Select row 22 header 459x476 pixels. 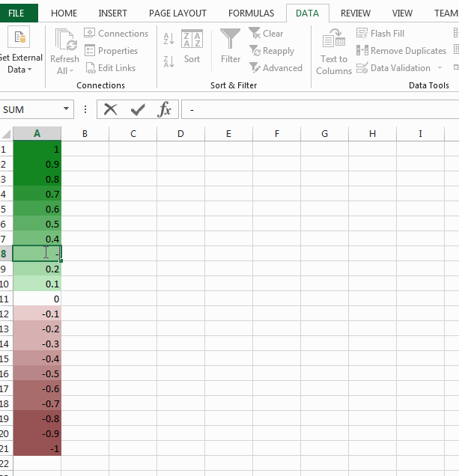[x=7, y=463]
